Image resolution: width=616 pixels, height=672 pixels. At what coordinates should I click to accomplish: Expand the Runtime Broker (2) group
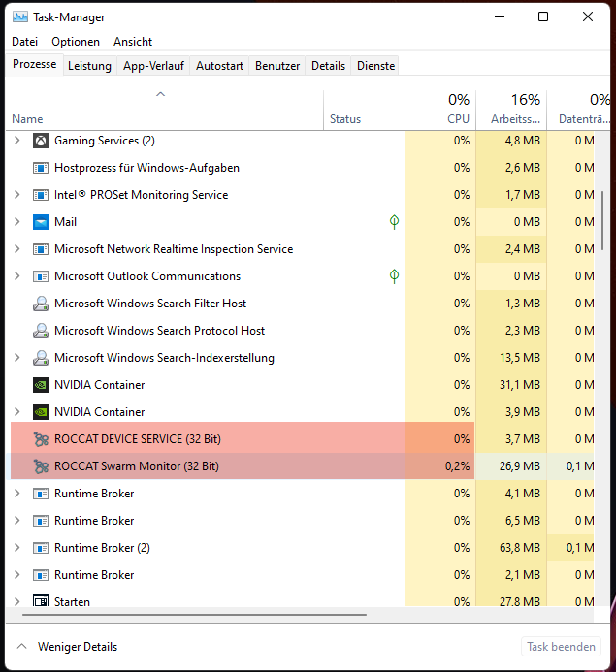(x=17, y=547)
